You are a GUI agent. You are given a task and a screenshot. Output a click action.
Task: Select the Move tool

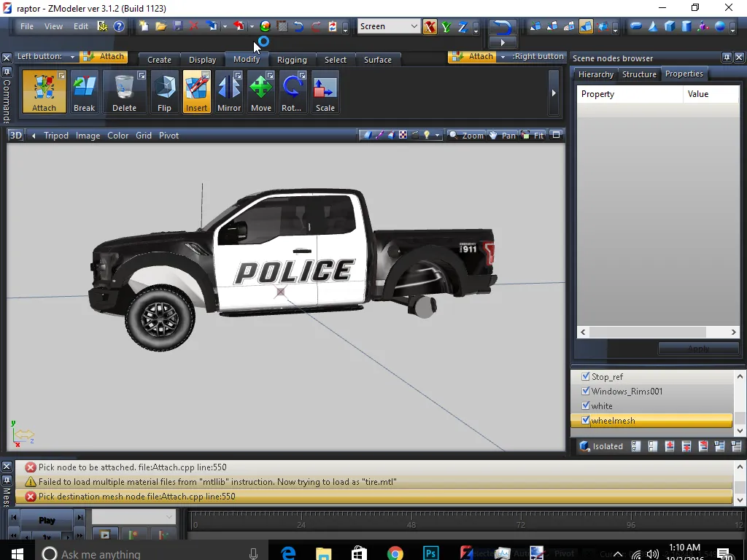260,92
